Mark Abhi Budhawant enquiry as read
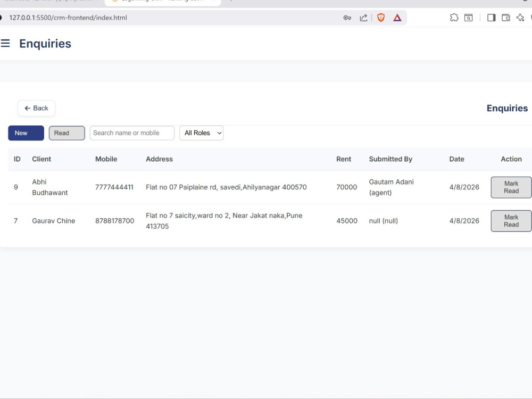This screenshot has height=399, width=532. pyautogui.click(x=511, y=187)
